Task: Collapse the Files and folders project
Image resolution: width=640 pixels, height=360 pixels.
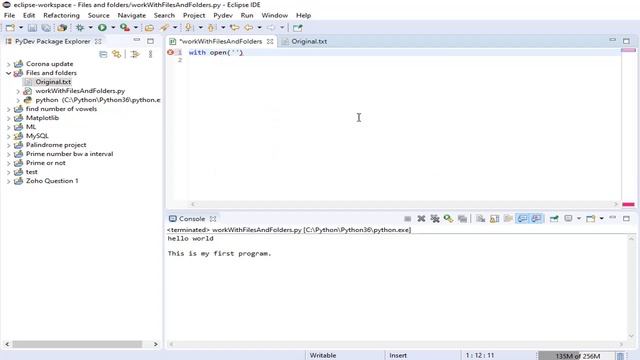Action: click(x=9, y=73)
